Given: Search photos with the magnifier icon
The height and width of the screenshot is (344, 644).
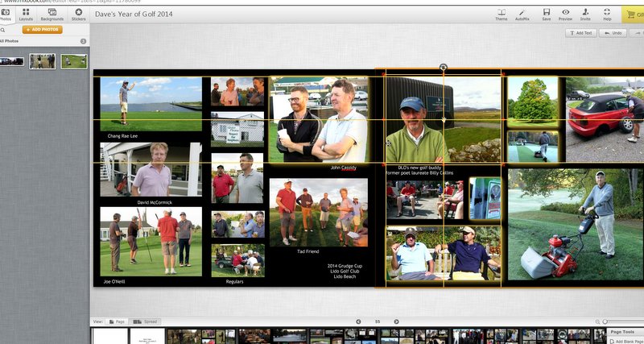Looking at the screenshot, I should (3, 30).
